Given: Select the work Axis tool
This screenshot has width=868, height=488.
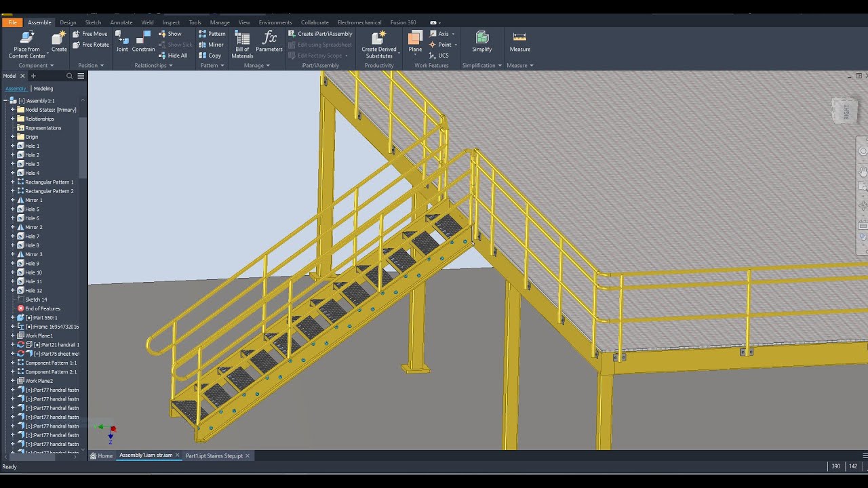Looking at the screenshot, I should 439,34.
